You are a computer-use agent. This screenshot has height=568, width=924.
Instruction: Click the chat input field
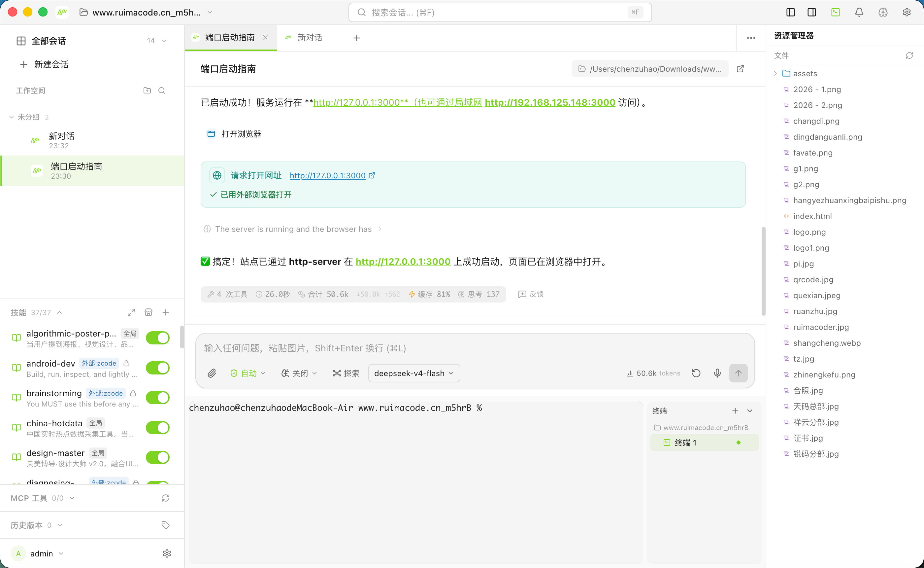tap(475, 348)
